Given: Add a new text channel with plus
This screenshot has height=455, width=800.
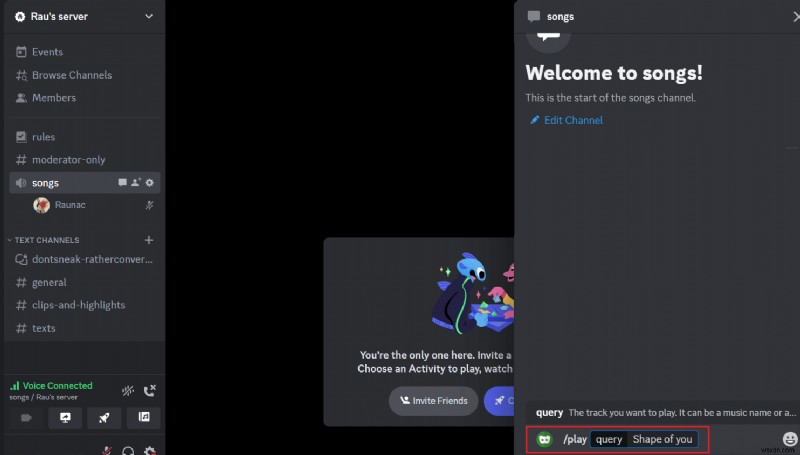Looking at the screenshot, I should (x=148, y=240).
